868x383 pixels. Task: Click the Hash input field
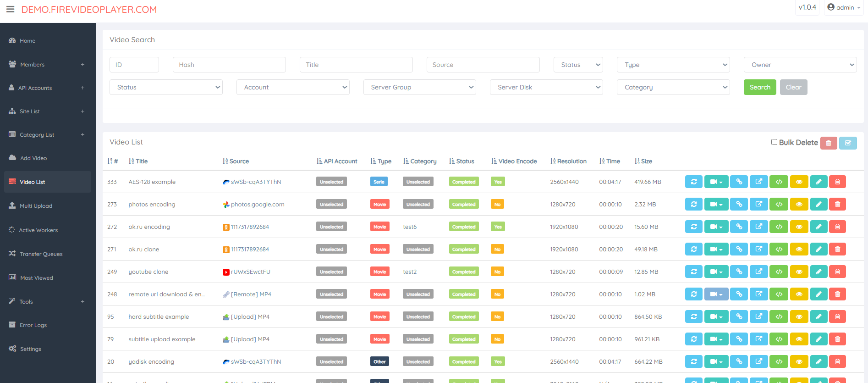tap(229, 65)
